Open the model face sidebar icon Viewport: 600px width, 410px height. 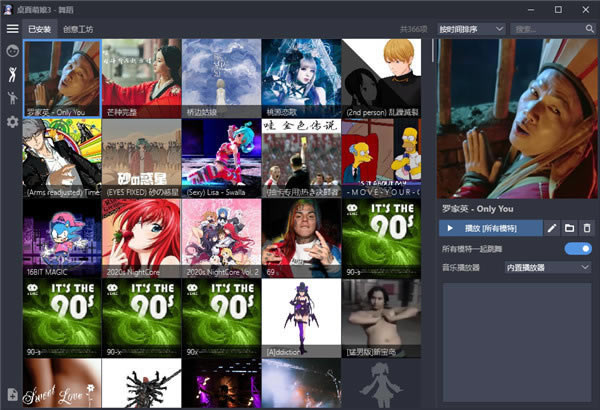[12, 51]
